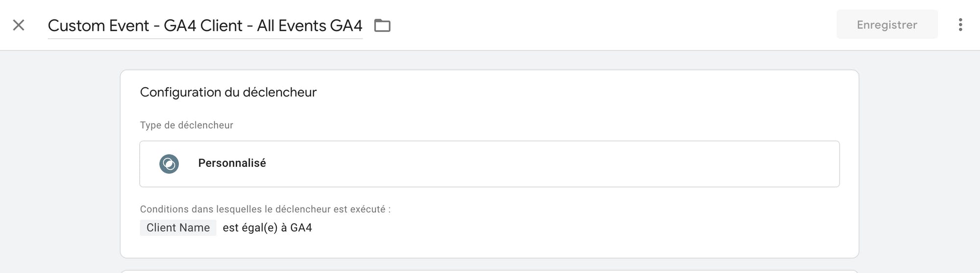Click the condition text est égal(e) à GA4
Screen dimensions: 980x273
(267, 227)
